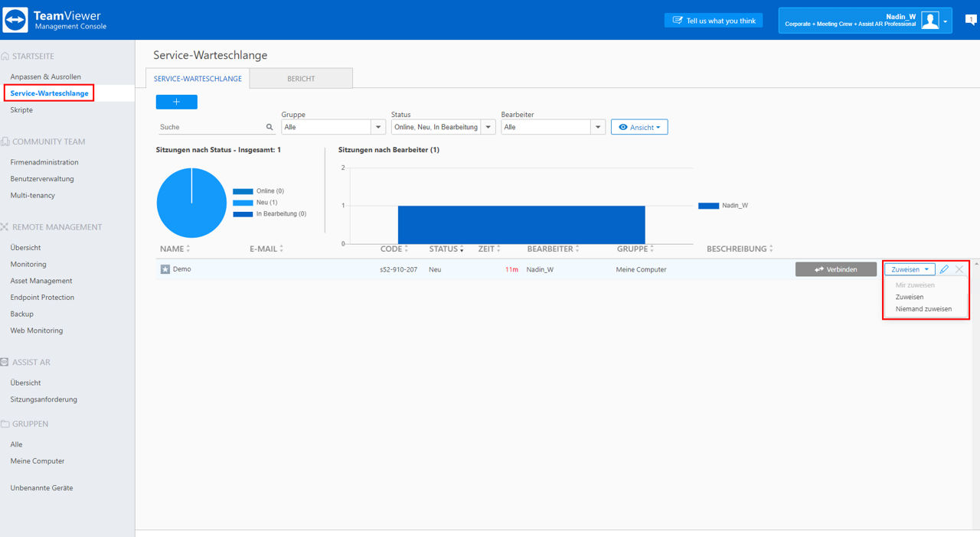Open Asset Management
The width and height of the screenshot is (980, 537).
pos(41,281)
